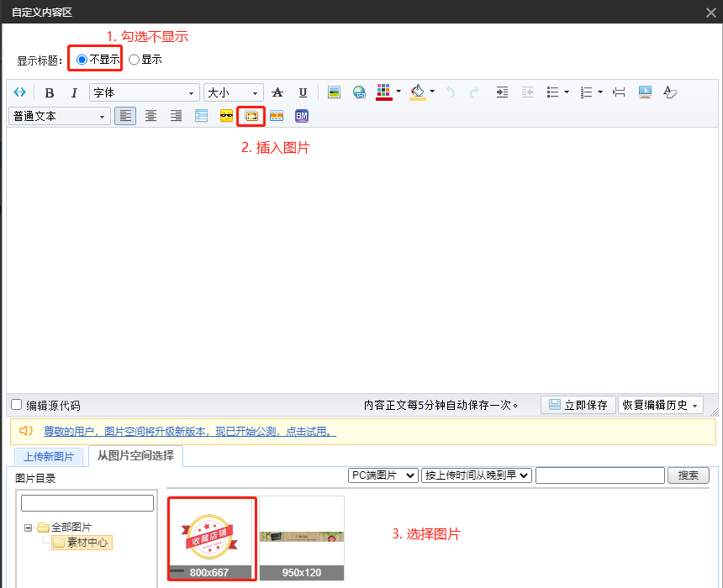Click the picture icon after Underline

[334, 92]
